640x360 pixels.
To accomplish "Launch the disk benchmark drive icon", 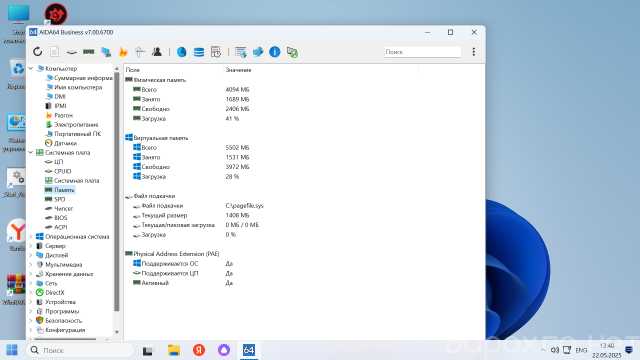I will [x=71, y=52].
